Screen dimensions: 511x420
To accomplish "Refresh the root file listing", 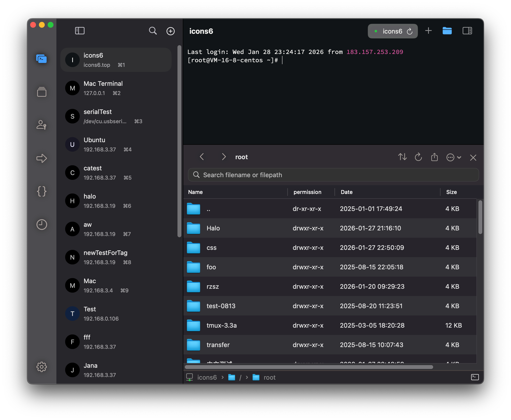I will tap(418, 157).
